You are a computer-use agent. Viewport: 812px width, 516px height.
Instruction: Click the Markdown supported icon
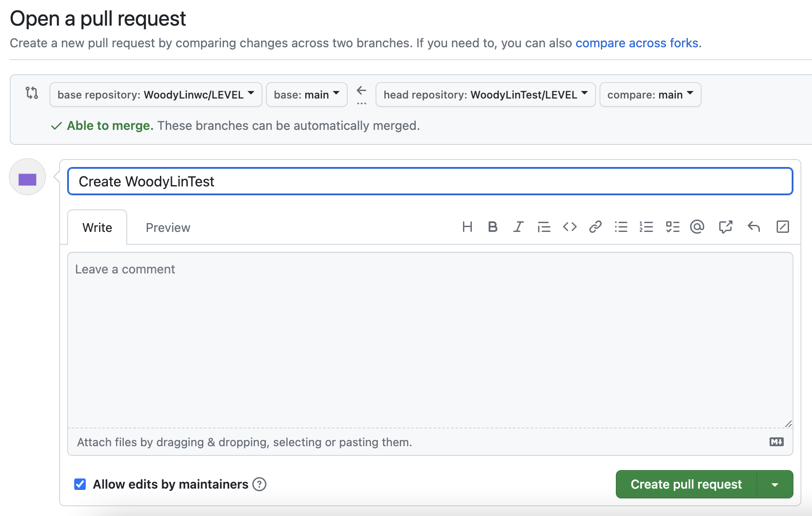(776, 442)
